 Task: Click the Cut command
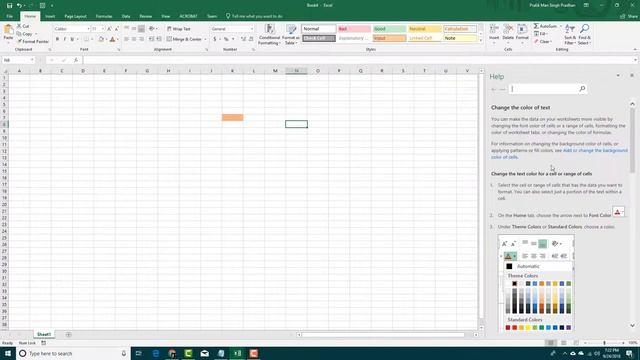(x=23, y=26)
